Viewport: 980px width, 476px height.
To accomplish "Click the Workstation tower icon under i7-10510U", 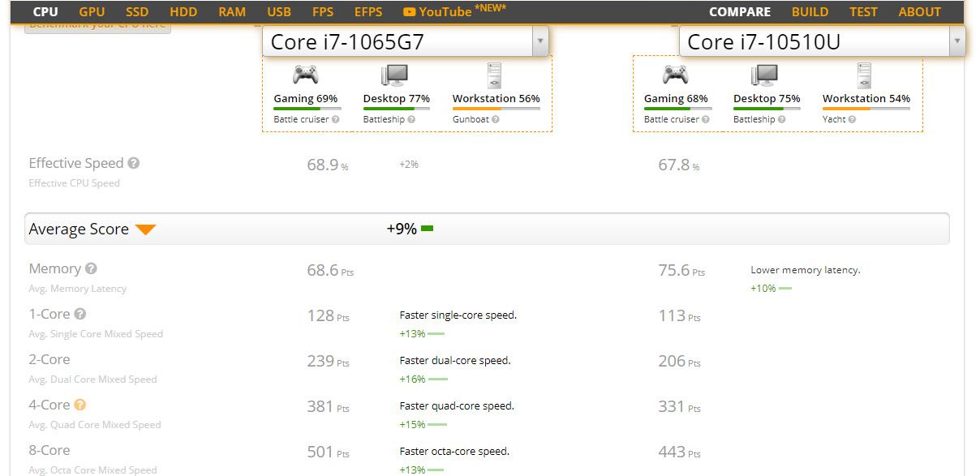I will [x=864, y=75].
